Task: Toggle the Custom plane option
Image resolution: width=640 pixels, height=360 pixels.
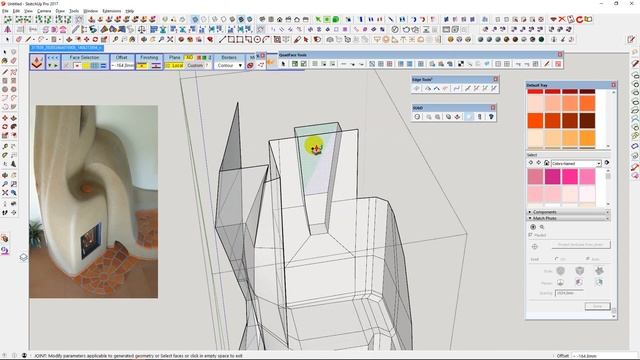Action: click(x=195, y=65)
